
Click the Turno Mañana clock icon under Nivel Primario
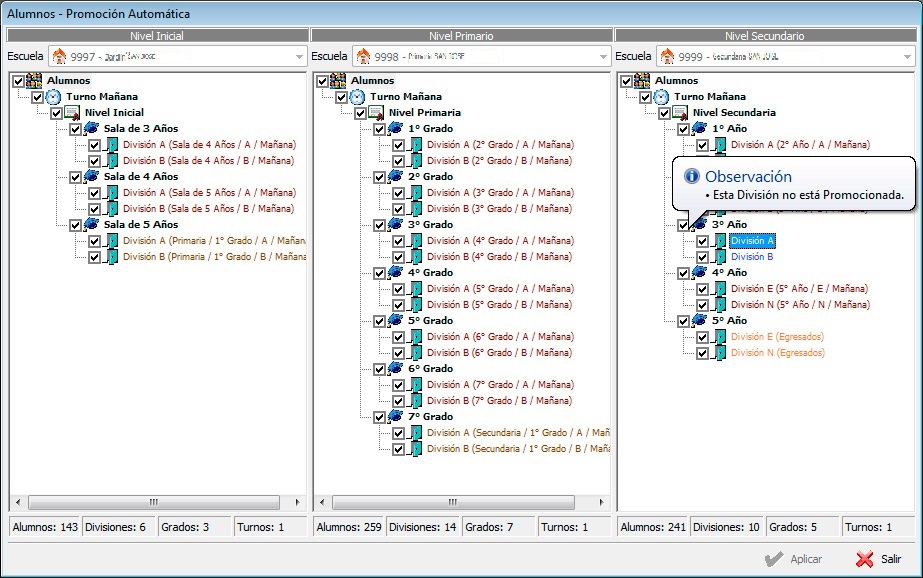pyautogui.click(x=357, y=97)
